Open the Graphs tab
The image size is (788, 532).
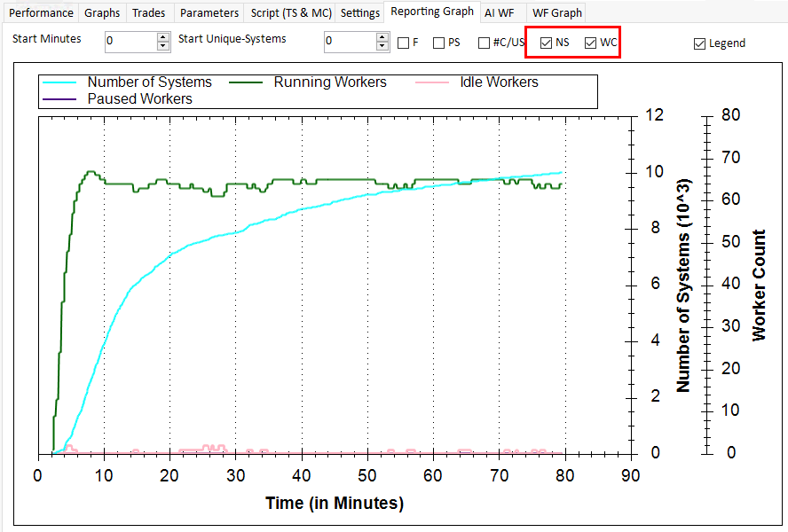[102, 13]
